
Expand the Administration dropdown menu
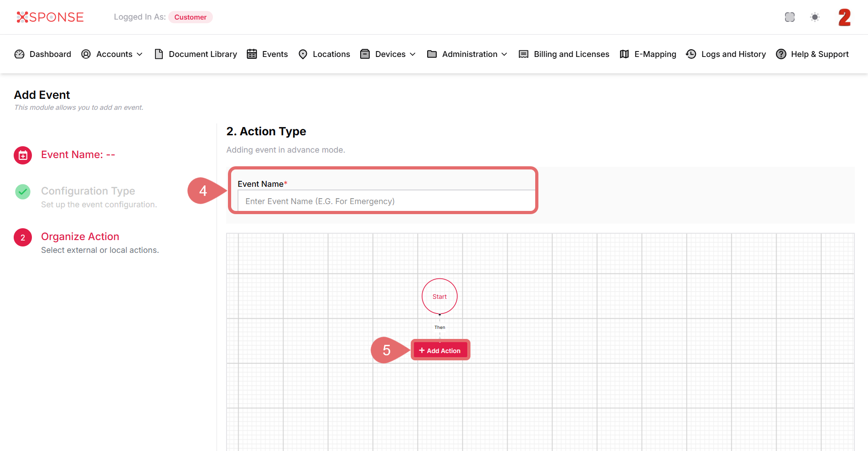pos(468,54)
